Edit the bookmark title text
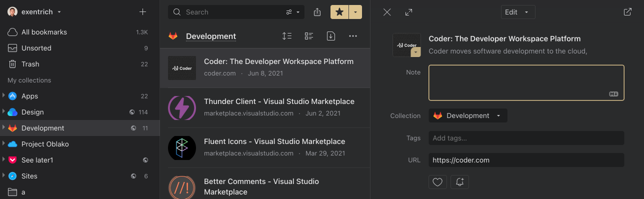644x199 pixels. pyautogui.click(x=504, y=38)
